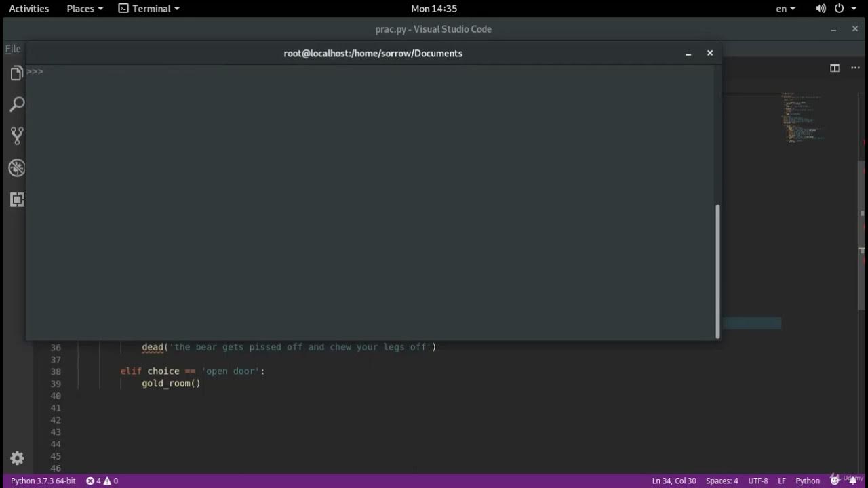Open the Extensions view icon
The height and width of the screenshot is (488, 868).
[x=16, y=199]
